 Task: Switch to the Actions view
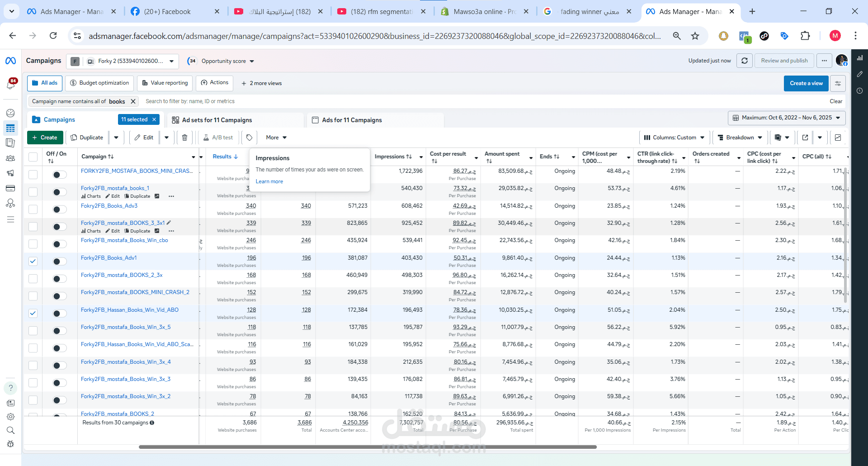tap(215, 83)
